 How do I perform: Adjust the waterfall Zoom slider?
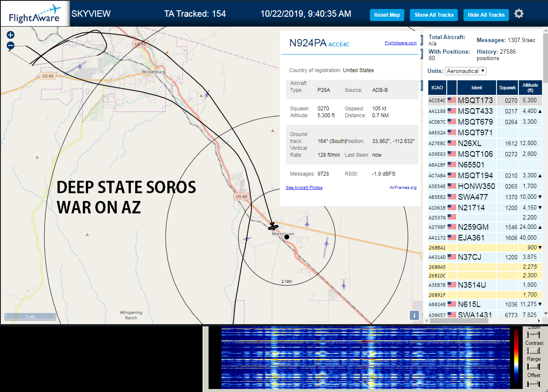click(x=534, y=334)
